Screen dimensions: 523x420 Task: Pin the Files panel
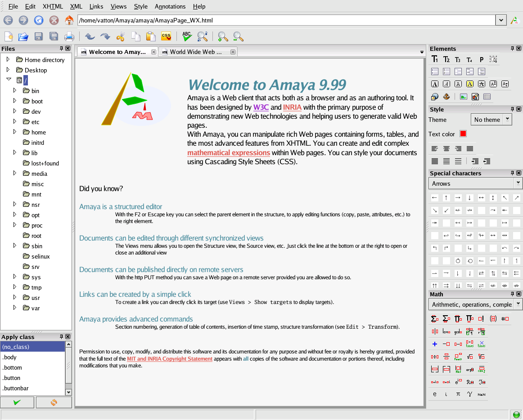pos(61,48)
